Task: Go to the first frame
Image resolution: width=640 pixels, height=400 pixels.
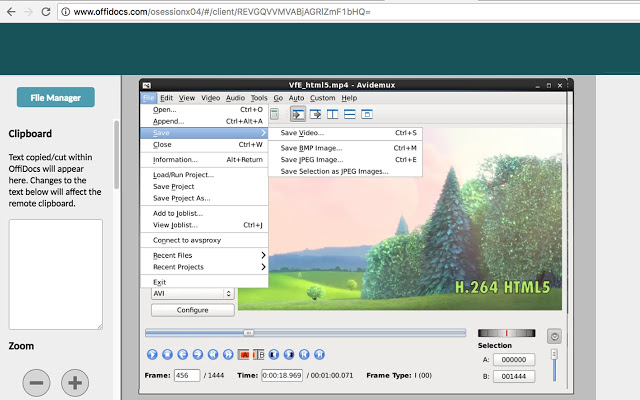Action: (304, 354)
